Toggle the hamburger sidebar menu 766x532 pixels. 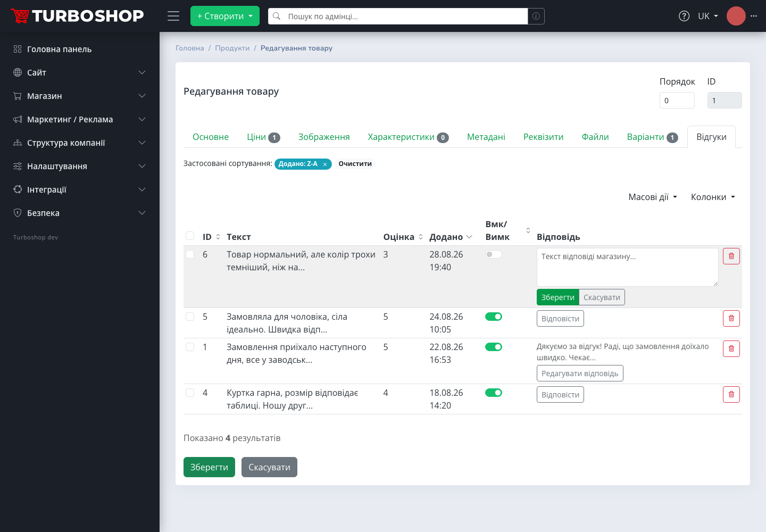(x=173, y=16)
